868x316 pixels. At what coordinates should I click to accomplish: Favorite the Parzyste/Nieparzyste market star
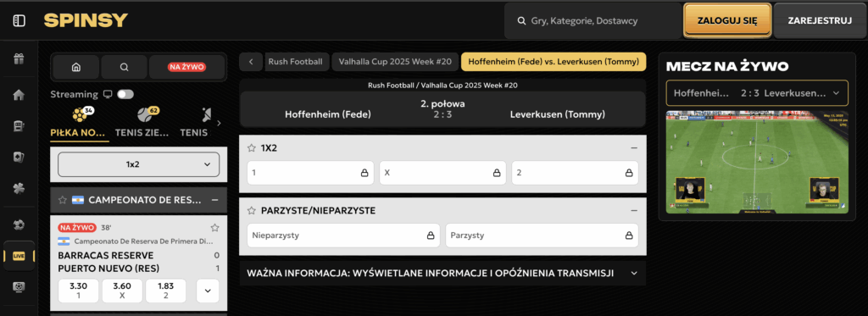click(x=251, y=211)
